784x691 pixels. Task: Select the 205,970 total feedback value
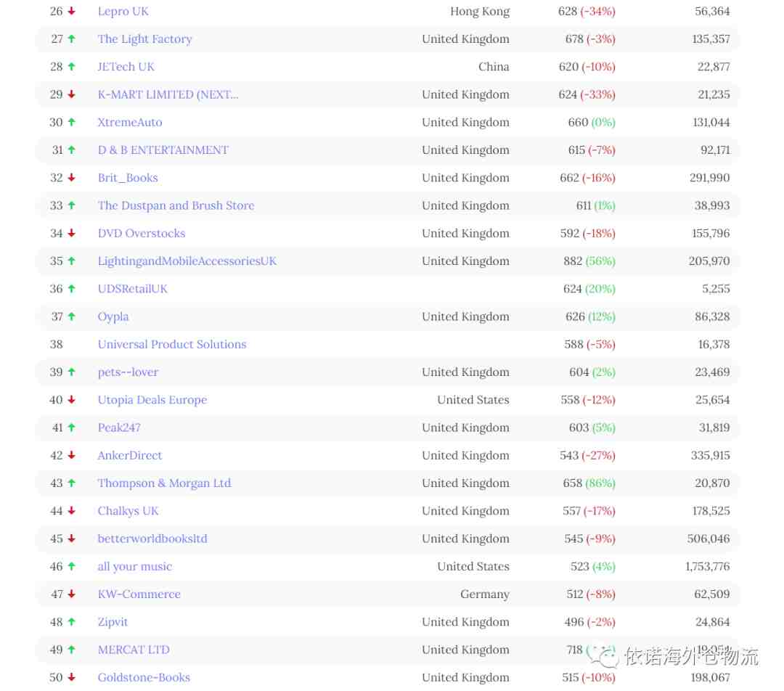coord(709,261)
